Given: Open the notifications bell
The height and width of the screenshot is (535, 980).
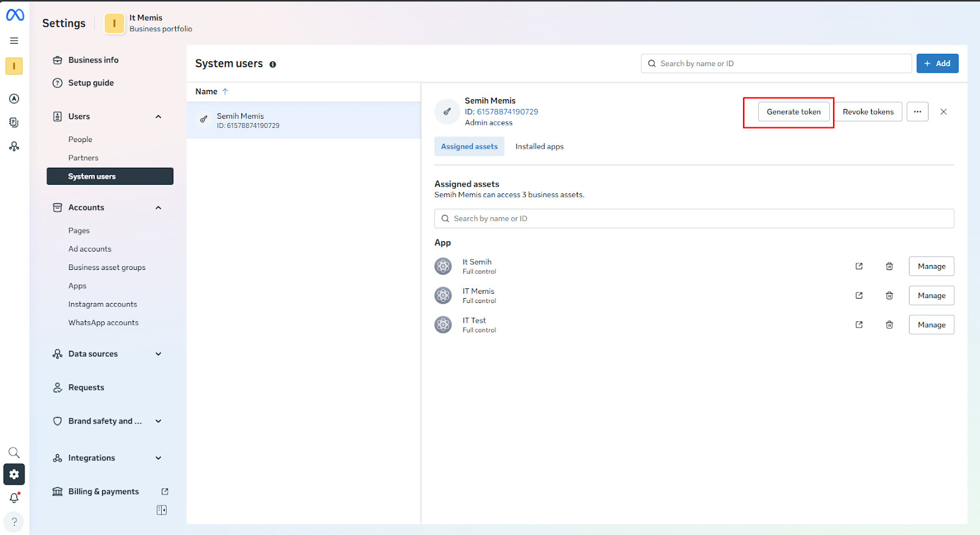Looking at the screenshot, I should (14, 498).
